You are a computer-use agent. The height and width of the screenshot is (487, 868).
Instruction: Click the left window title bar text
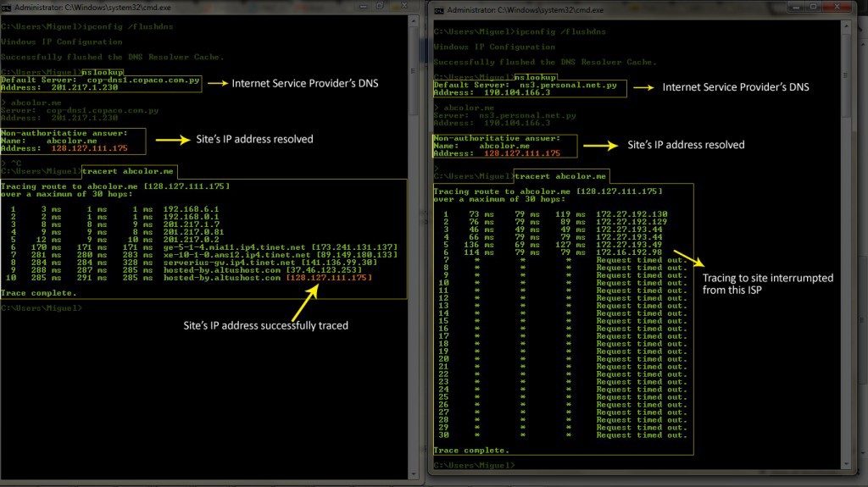tap(92, 8)
